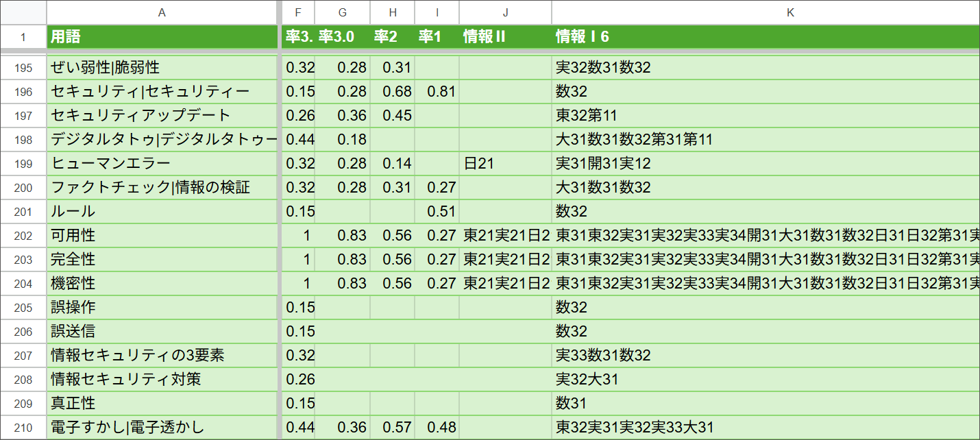Click cell 日21 in ヒューマンエラー row
The height and width of the screenshot is (440, 980).
[506, 163]
